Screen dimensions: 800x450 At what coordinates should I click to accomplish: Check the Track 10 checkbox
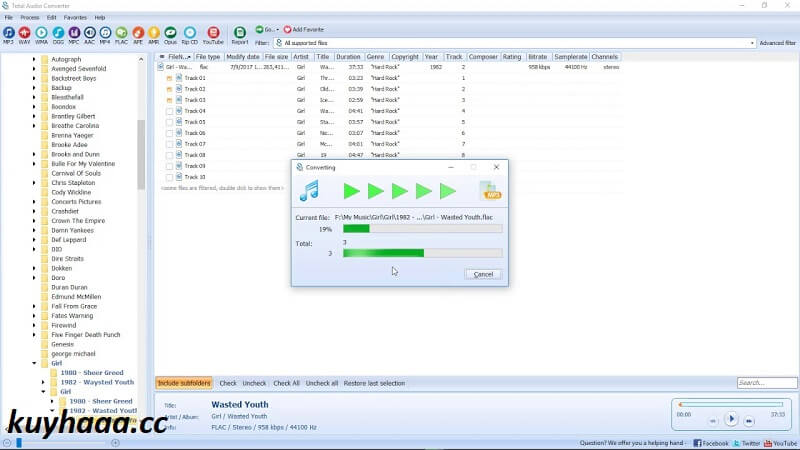pyautogui.click(x=169, y=177)
